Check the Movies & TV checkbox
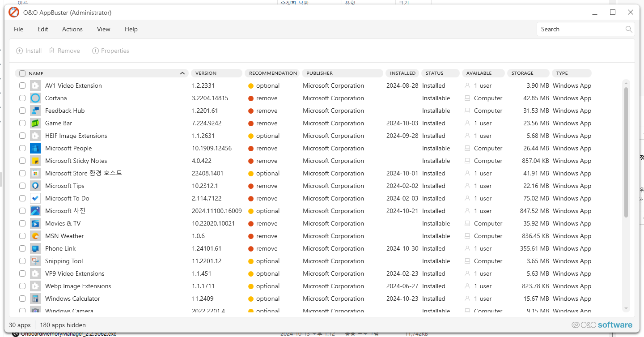Viewport: 644px width, 337px height. click(22, 223)
